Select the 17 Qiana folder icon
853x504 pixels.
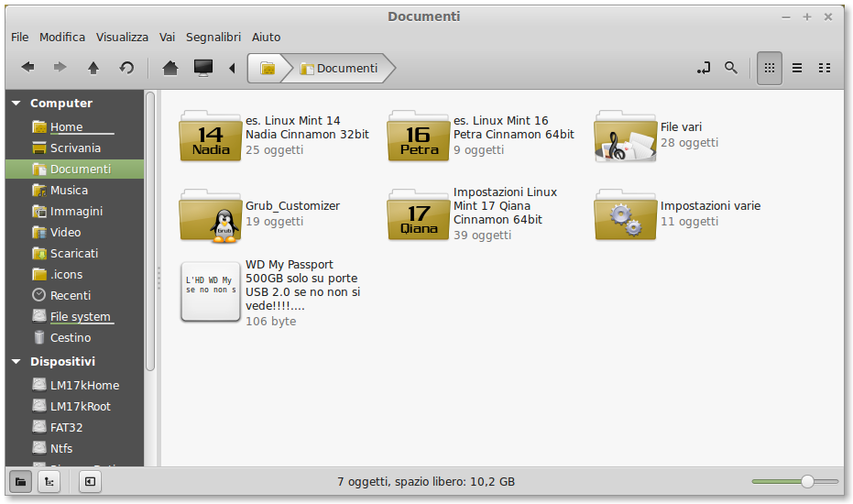point(419,215)
